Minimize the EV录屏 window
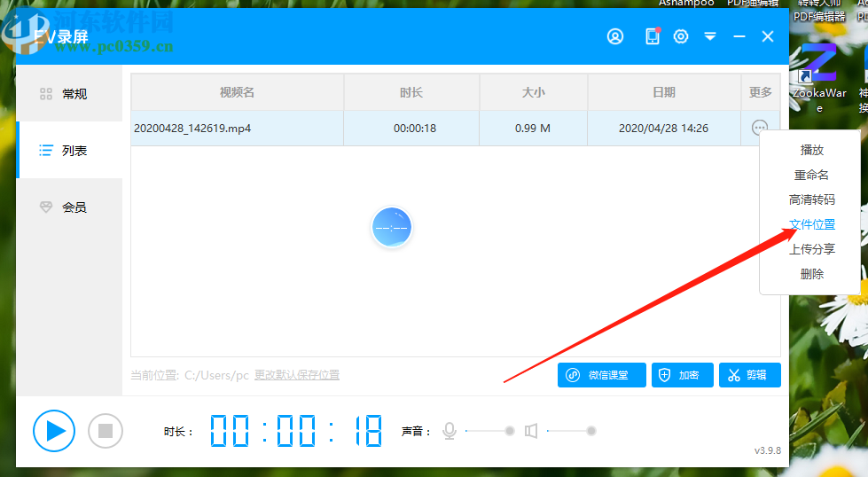Viewport: 868px width, 477px height. point(739,36)
